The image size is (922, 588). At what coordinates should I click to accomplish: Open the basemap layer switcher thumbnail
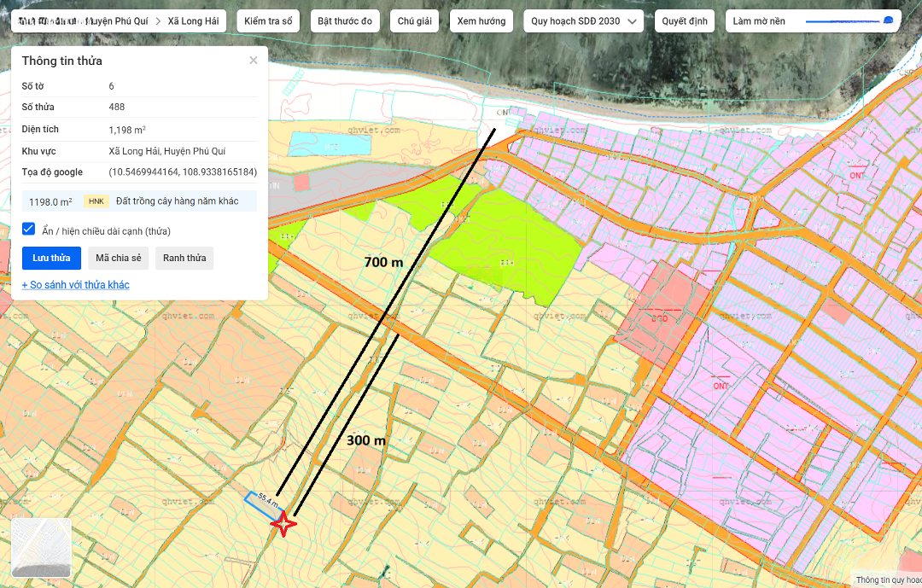(x=41, y=547)
